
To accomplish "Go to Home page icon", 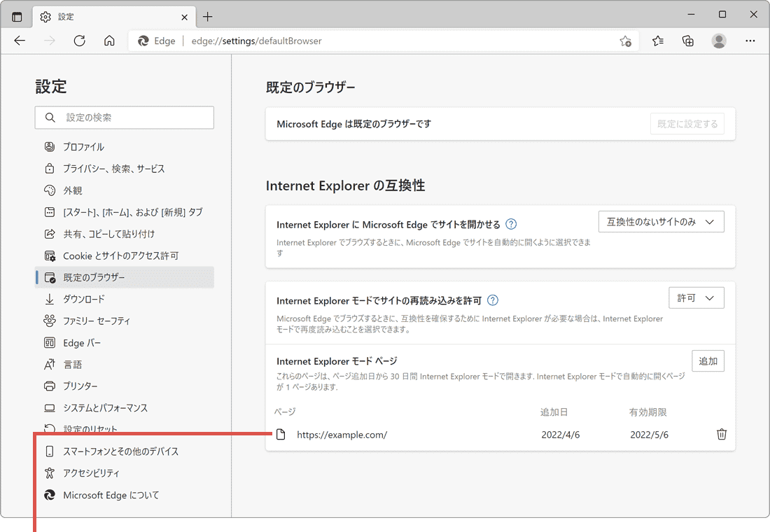I will tap(109, 41).
